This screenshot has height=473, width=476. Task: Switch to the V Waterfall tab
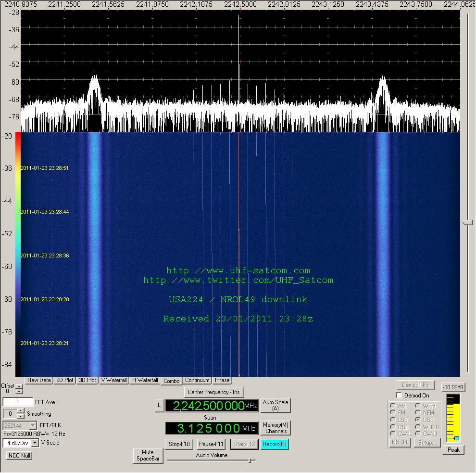114,380
